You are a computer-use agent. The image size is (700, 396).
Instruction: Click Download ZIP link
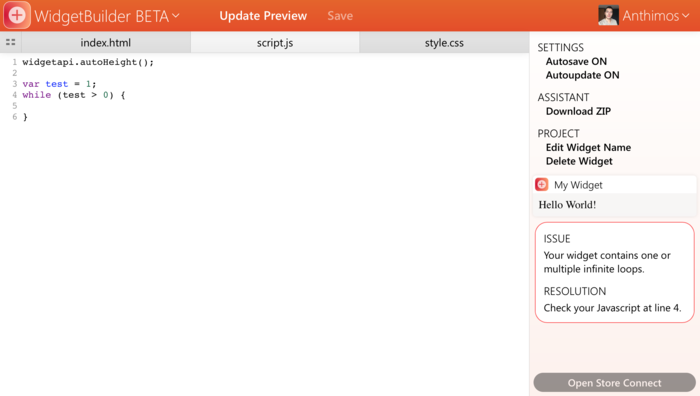point(578,111)
